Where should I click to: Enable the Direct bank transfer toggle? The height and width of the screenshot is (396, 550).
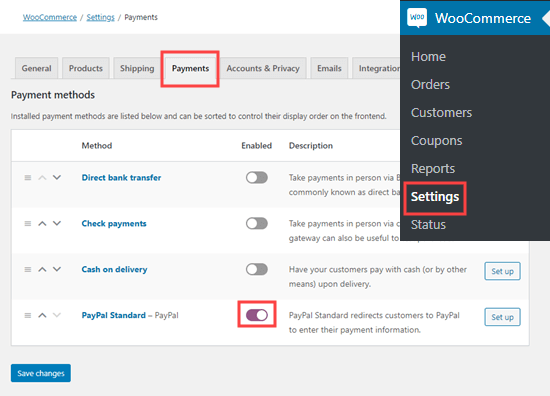pos(257,178)
